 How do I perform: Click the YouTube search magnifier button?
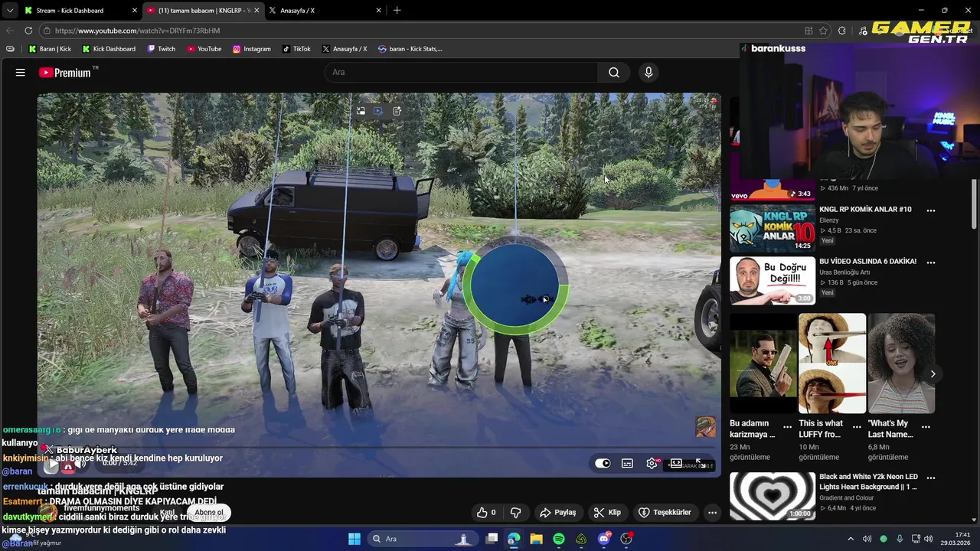click(x=614, y=73)
